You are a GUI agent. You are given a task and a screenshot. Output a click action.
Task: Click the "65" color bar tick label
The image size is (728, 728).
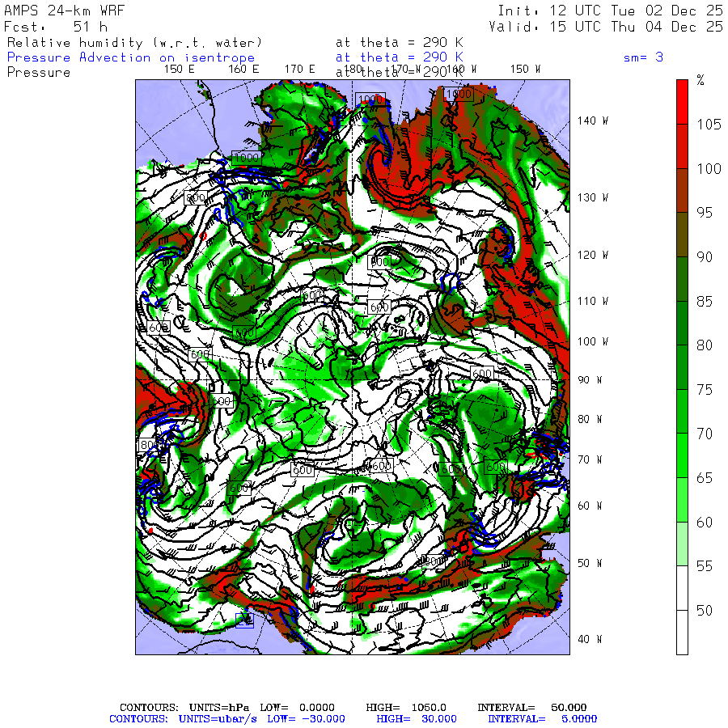click(x=705, y=478)
